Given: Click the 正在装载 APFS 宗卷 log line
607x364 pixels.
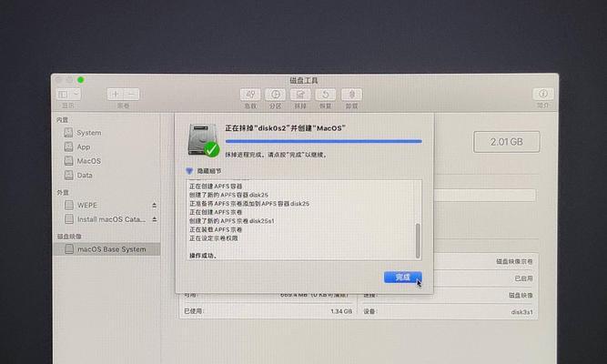Looking at the screenshot, I should point(216,229).
